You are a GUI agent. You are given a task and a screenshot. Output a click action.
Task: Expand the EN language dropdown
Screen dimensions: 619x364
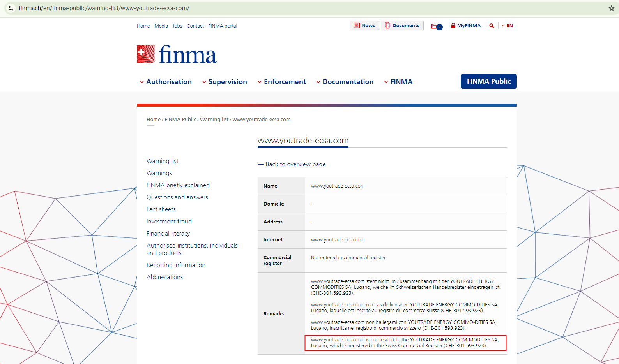[508, 26]
